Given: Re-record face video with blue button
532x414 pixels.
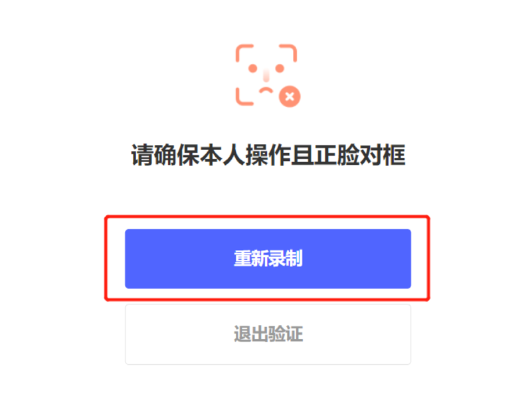Looking at the screenshot, I should 268,259.
